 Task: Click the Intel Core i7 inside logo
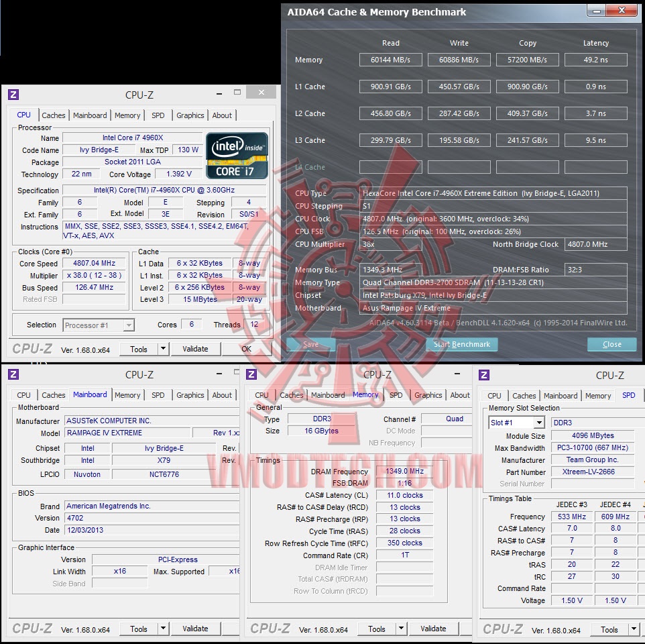click(237, 156)
